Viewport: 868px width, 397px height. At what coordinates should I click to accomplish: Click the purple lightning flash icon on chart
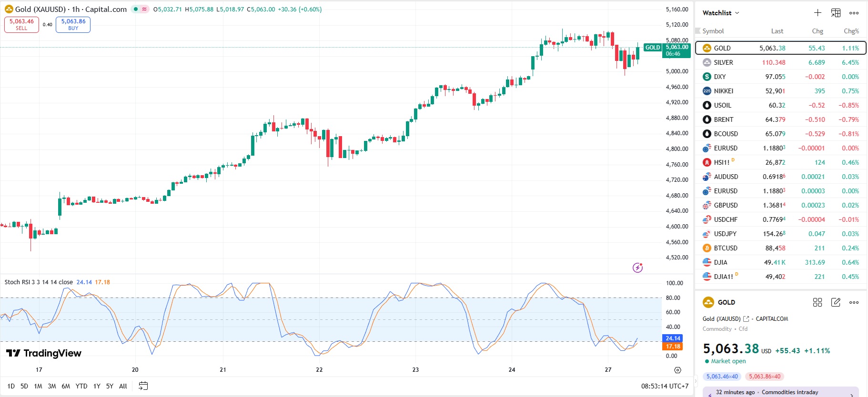637,268
